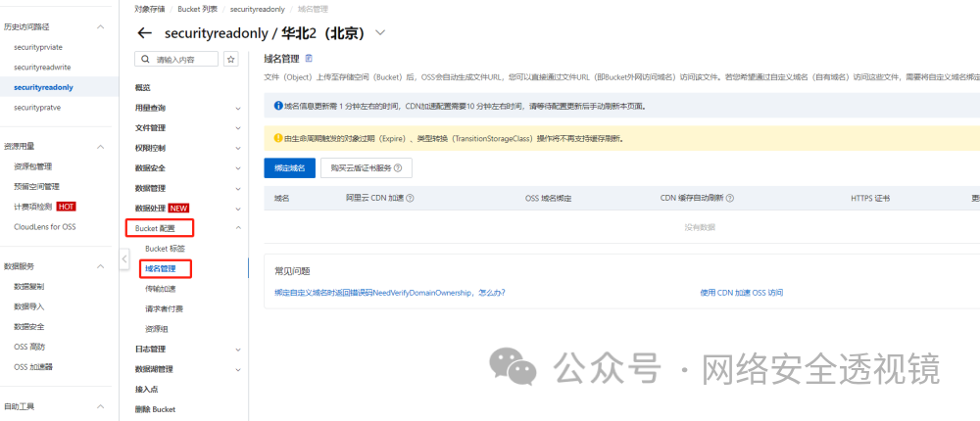Screen dimensions: 980x421
Task: Expand the 文件管理 menu chevron
Action: (x=238, y=128)
